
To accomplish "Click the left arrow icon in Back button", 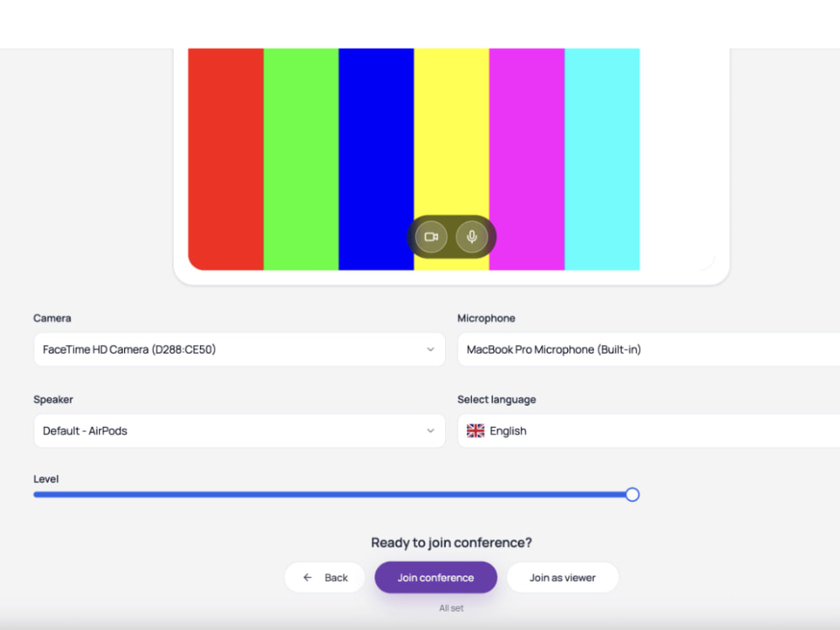I will coord(307,578).
